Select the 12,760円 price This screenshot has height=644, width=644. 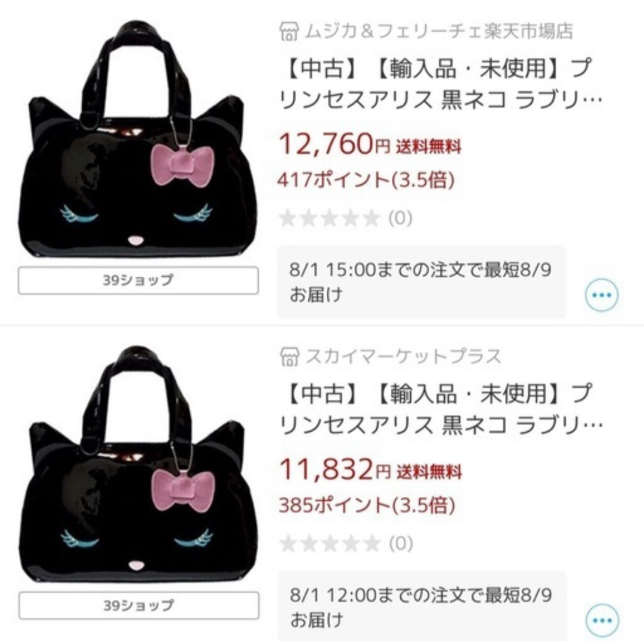[x=335, y=144]
